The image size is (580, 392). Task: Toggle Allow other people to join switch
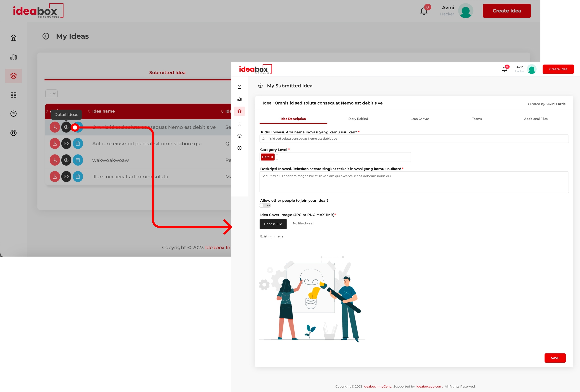(x=265, y=206)
